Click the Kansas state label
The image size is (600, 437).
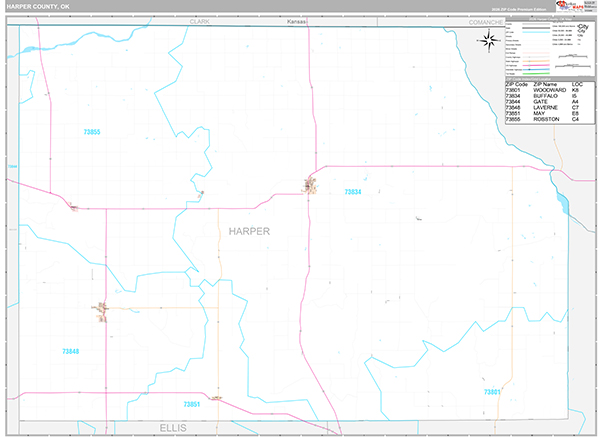pyautogui.click(x=296, y=20)
